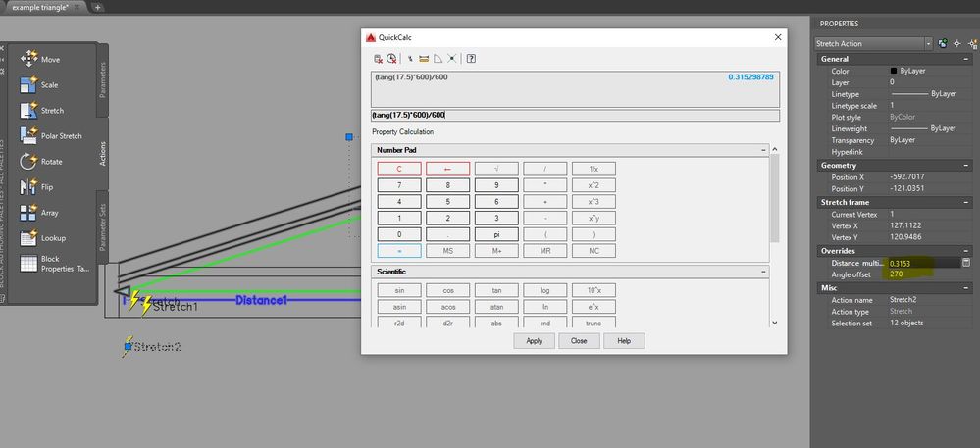Collapse the Overrides properties section
The image size is (980, 448).
coord(966,251)
